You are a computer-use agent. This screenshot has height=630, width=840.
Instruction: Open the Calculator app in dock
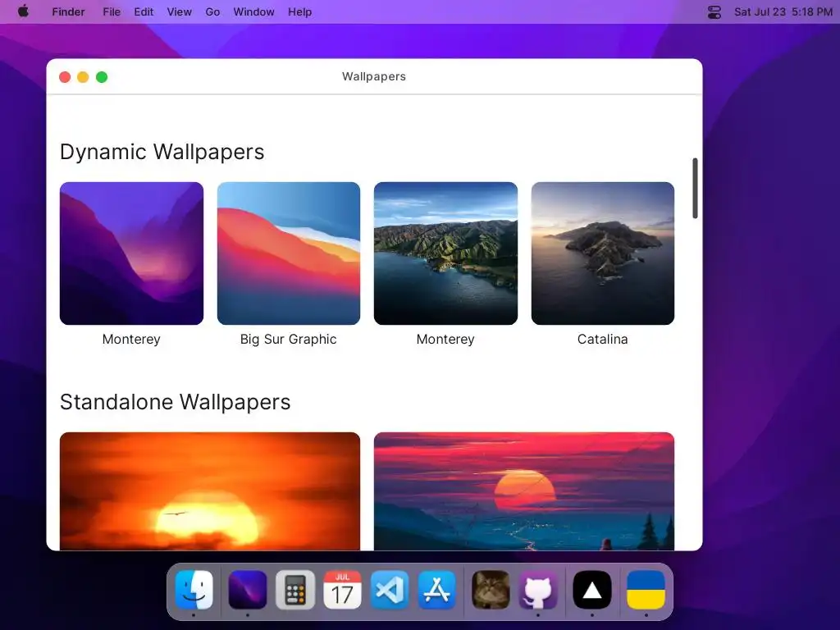point(295,590)
